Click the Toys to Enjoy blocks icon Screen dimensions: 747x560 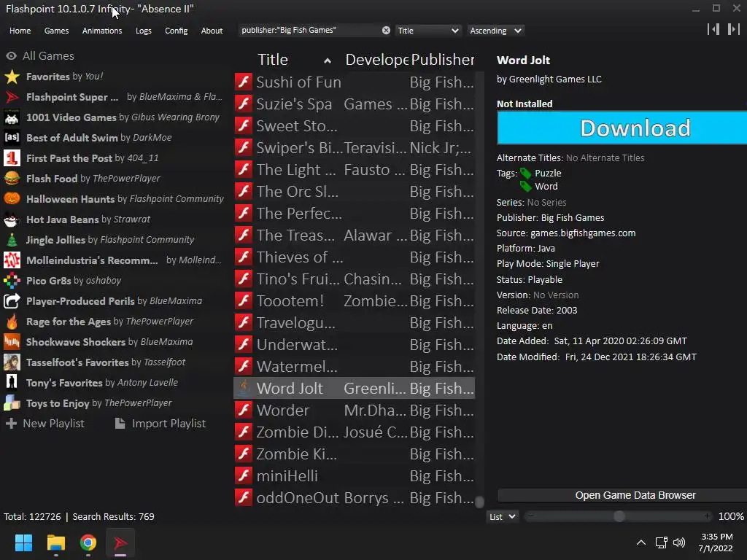click(12, 402)
